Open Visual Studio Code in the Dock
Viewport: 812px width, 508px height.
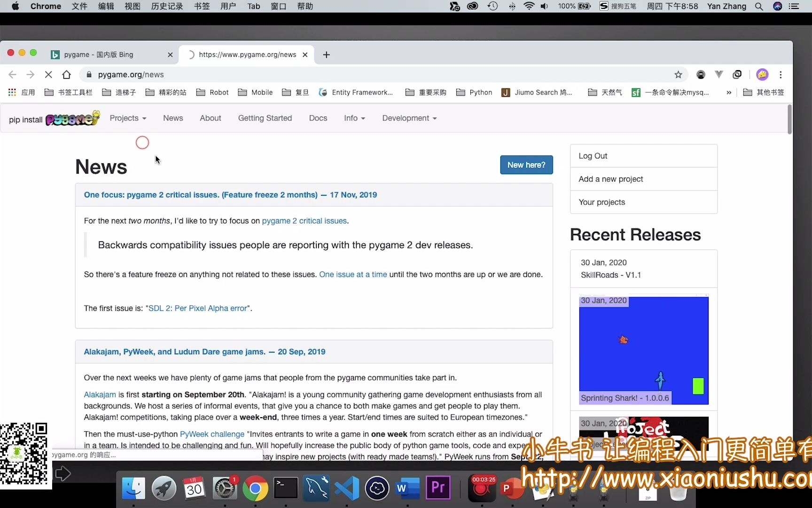pyautogui.click(x=347, y=488)
